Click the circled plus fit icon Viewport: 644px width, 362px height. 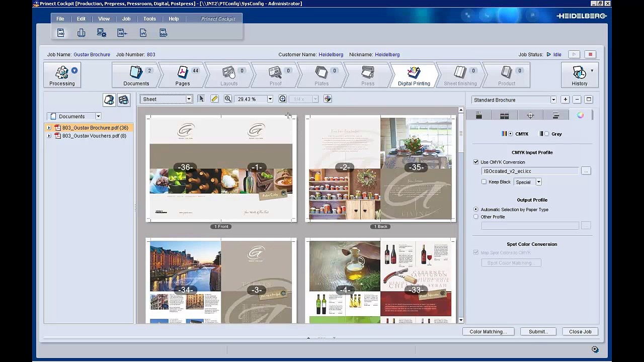(x=282, y=99)
